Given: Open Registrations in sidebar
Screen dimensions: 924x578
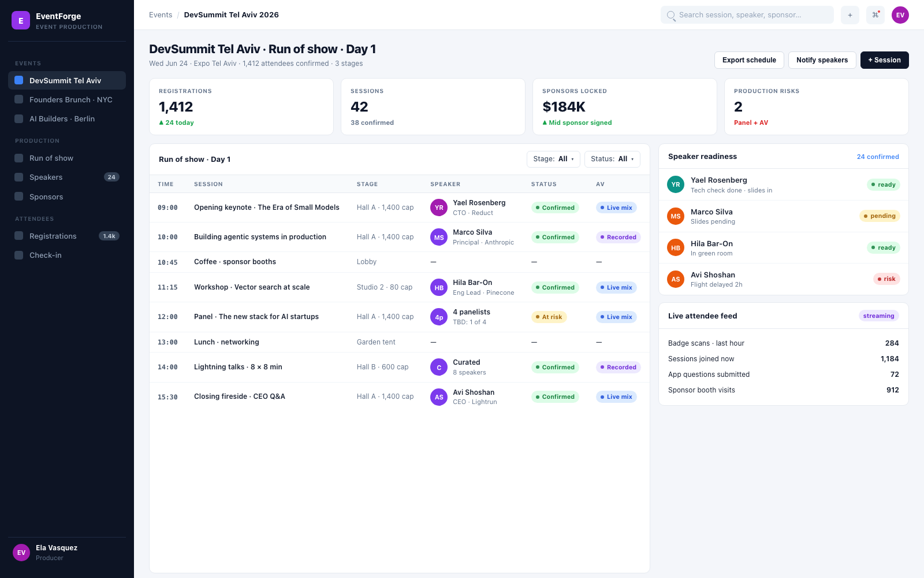Looking at the screenshot, I should pos(67,236).
